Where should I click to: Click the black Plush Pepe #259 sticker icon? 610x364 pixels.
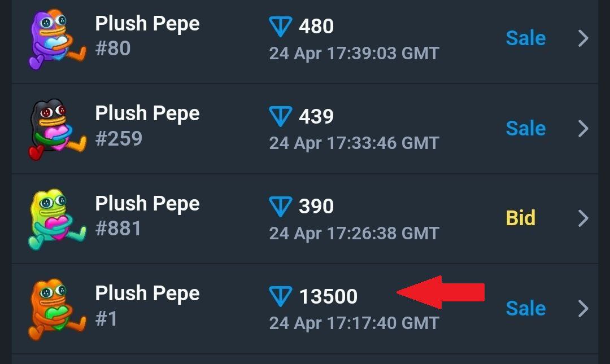pyautogui.click(x=57, y=129)
